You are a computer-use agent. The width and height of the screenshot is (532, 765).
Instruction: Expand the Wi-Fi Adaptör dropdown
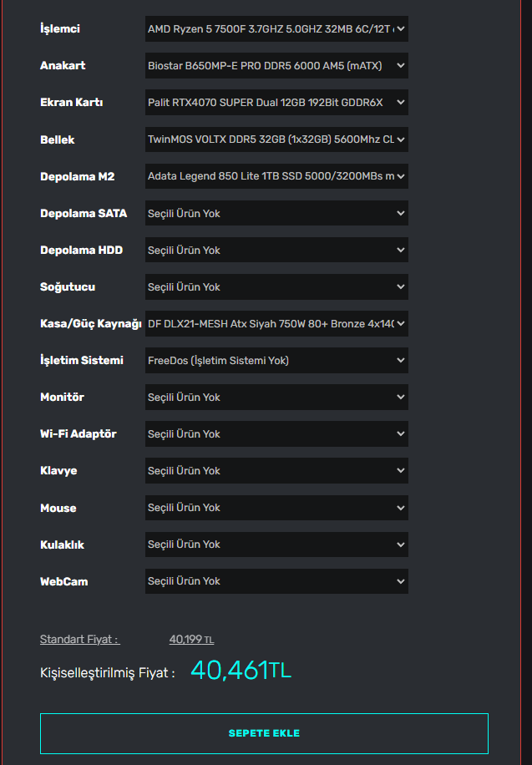pos(276,433)
